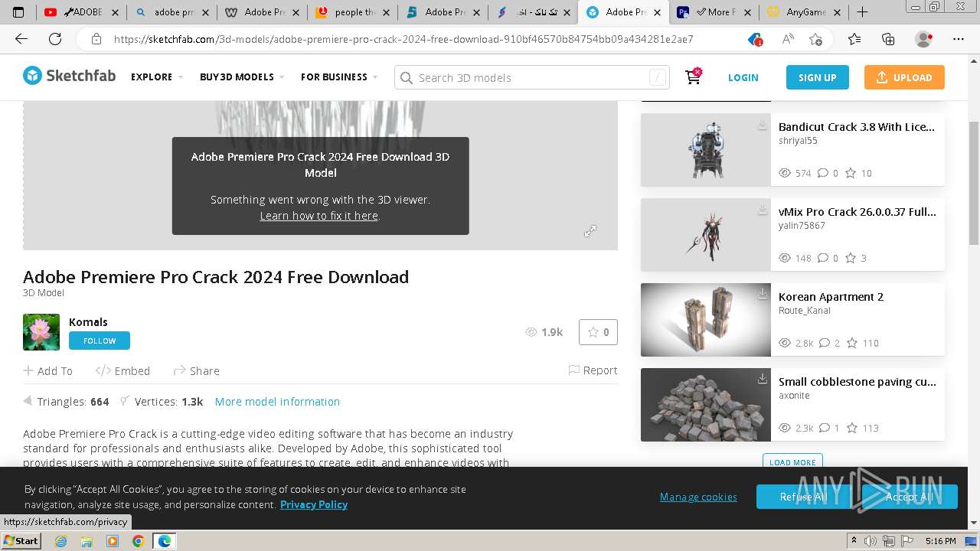Switch to the 'people th' tab
The height and width of the screenshot is (551, 980).
click(352, 12)
